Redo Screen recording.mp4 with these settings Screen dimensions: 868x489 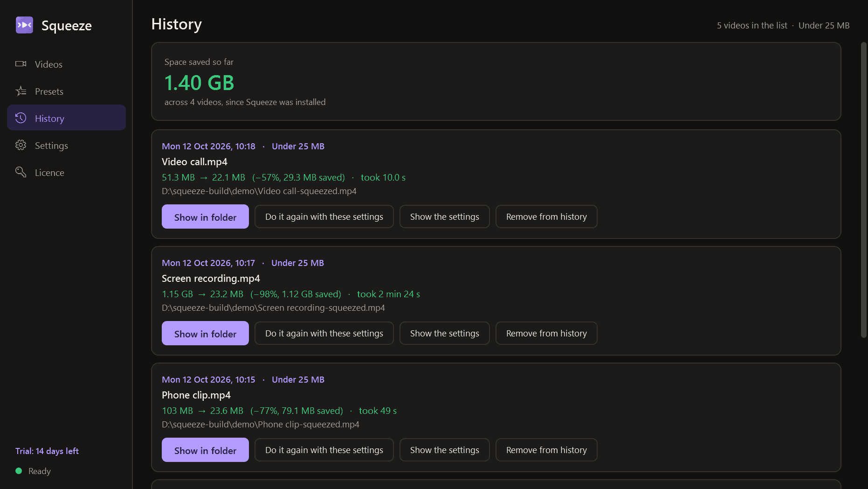[x=324, y=333]
